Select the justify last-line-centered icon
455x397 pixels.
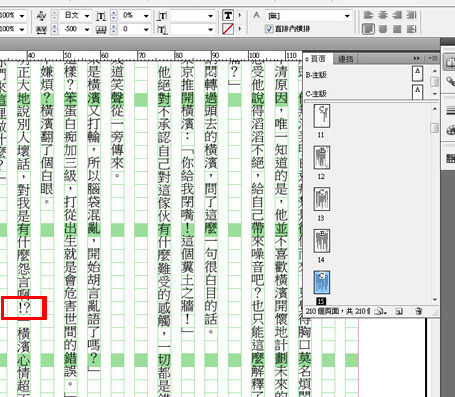[383, 29]
